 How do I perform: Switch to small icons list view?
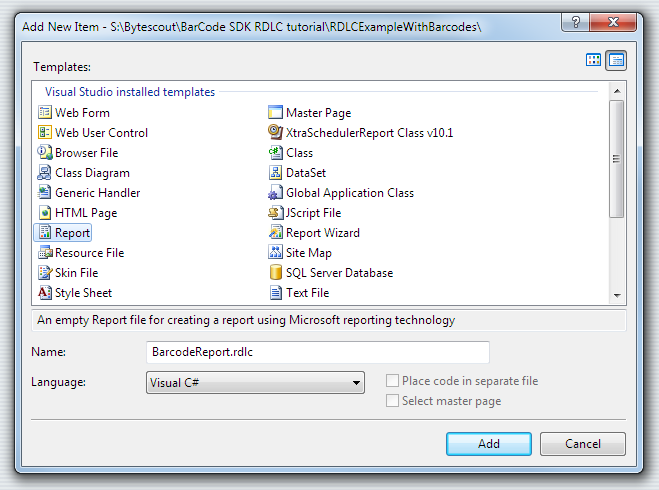click(616, 60)
